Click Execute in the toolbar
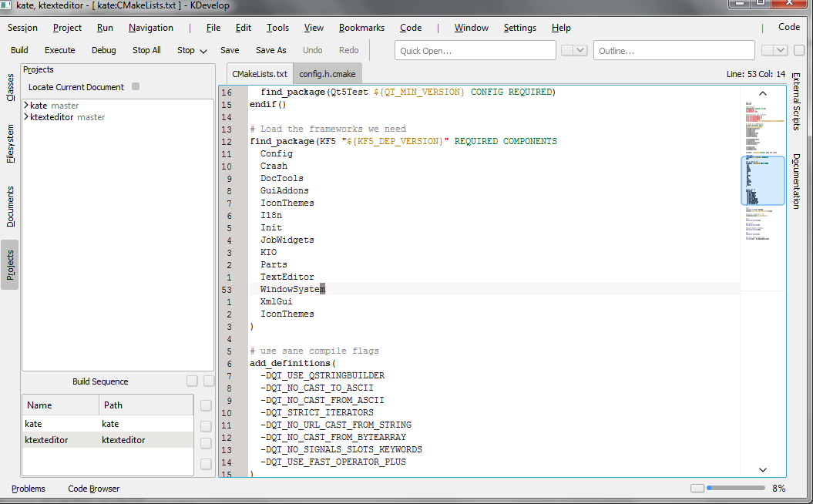Screen dimensions: 813x504 [x=59, y=50]
